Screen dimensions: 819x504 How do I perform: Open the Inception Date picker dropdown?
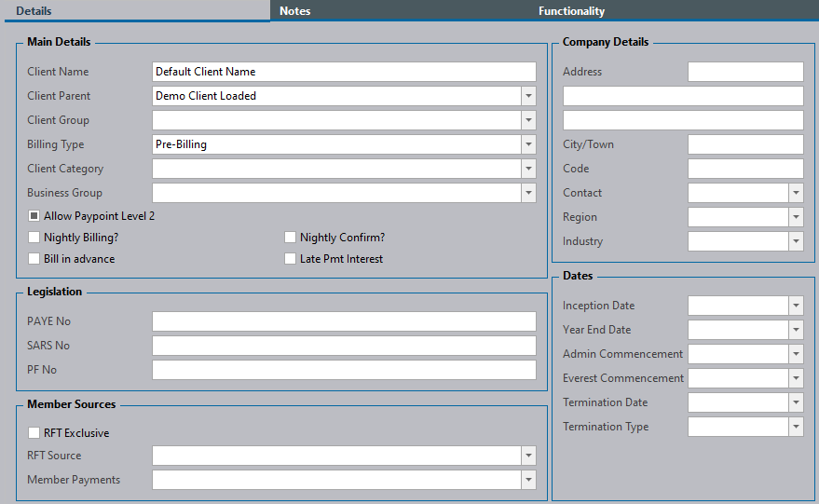[x=796, y=306]
